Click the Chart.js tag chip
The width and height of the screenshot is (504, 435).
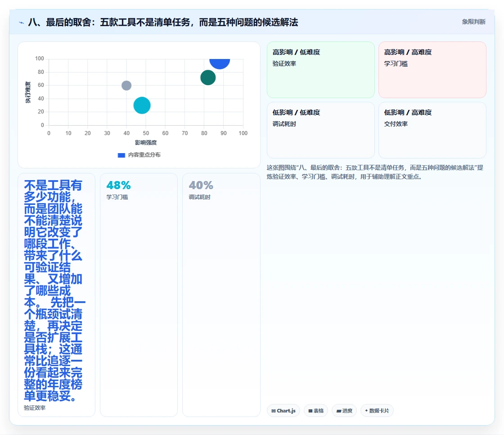(283, 411)
